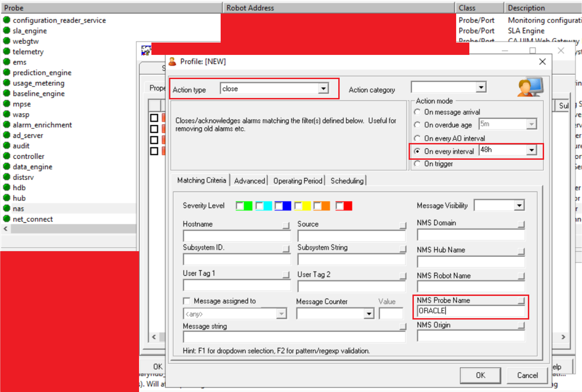Open the Action type dropdown
This screenshot has height=392, width=582.
(323, 89)
